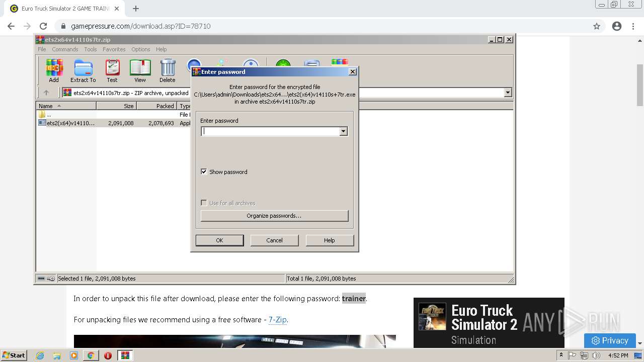Open the Commands menu in WinRAR
The image size is (644, 362).
tap(65, 49)
